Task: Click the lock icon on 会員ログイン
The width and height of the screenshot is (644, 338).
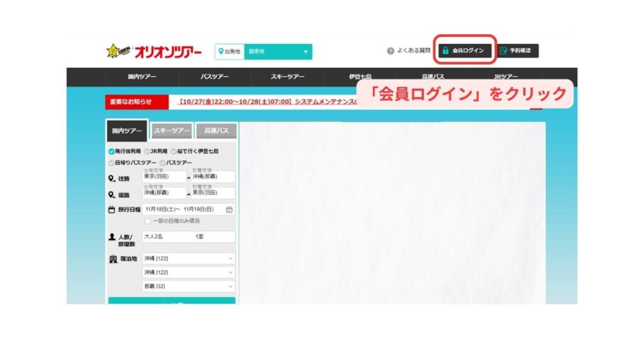Action: pyautogui.click(x=445, y=50)
